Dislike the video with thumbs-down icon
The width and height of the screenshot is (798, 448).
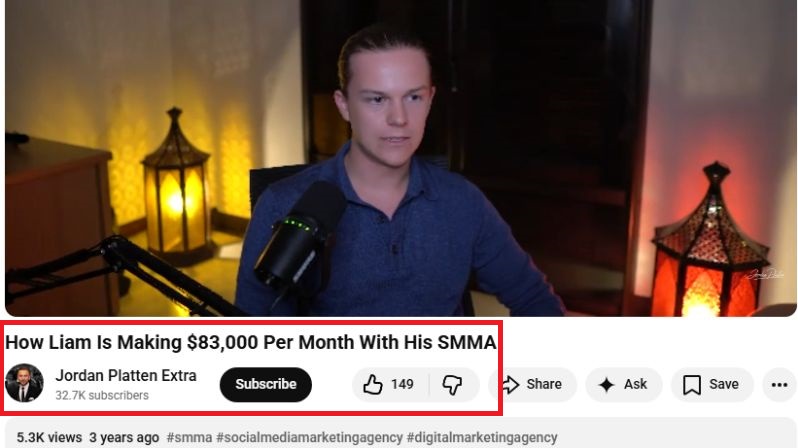coord(452,384)
